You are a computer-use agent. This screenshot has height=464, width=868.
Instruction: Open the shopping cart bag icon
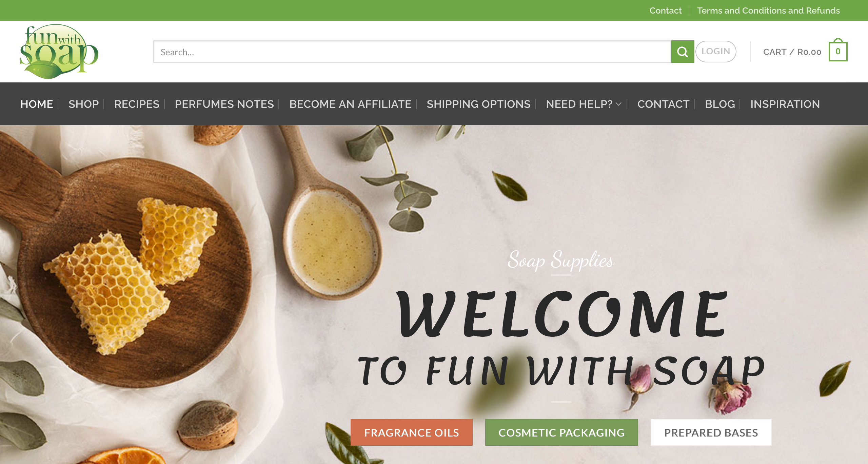tap(838, 50)
